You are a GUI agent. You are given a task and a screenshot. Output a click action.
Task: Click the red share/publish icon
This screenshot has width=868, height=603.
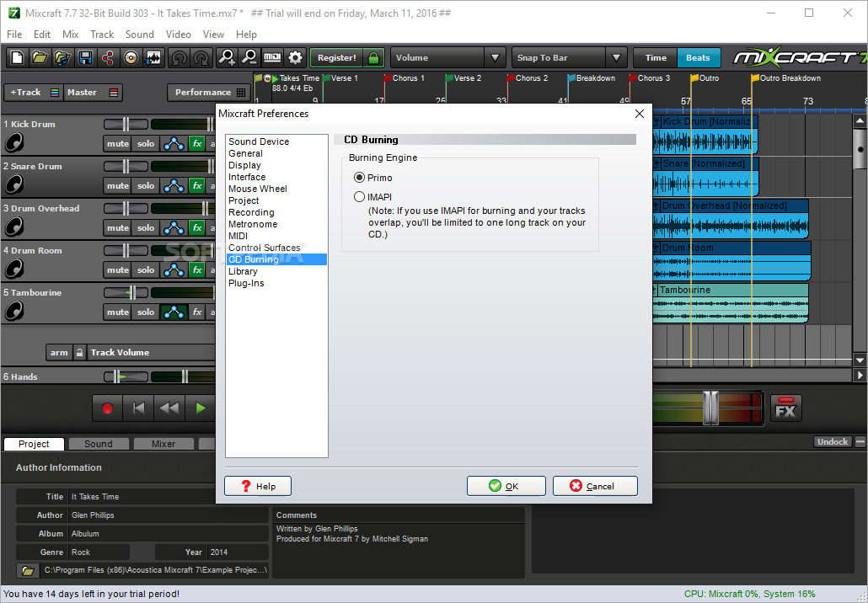(x=108, y=57)
